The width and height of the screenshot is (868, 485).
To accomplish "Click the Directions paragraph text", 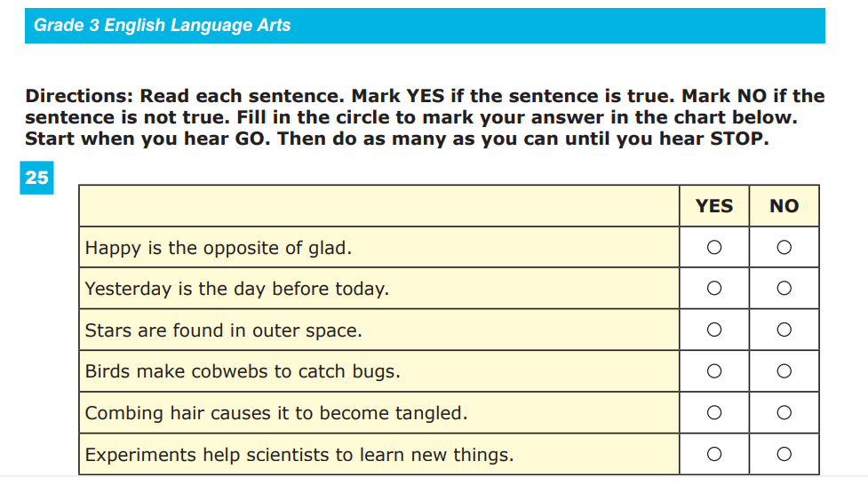I will (x=425, y=117).
